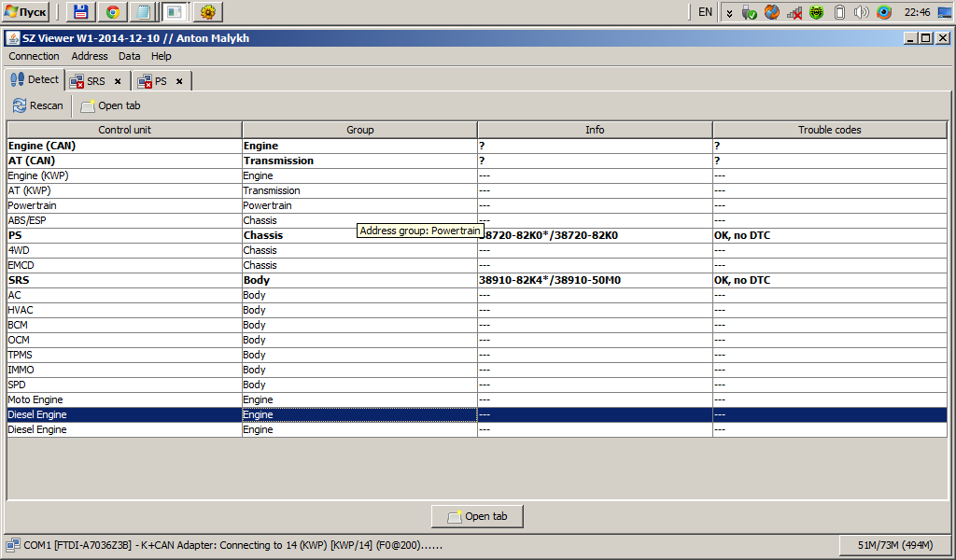Open the Data menu
956x560 pixels.
pos(129,56)
